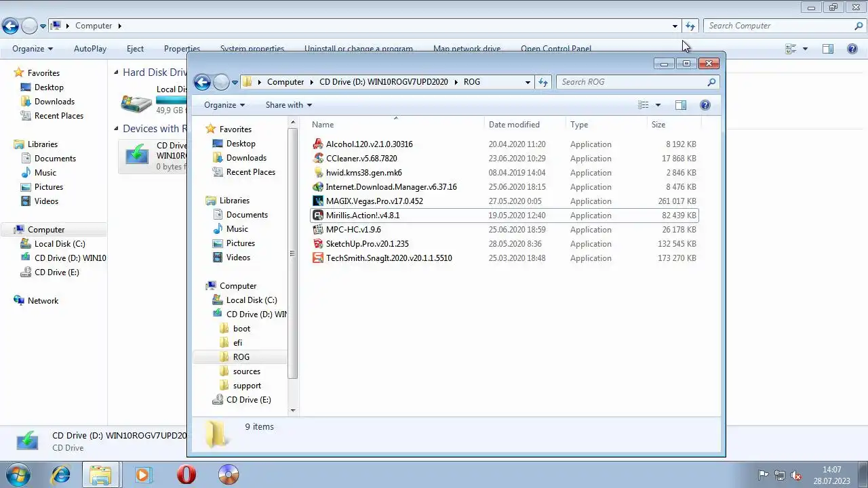The height and width of the screenshot is (488, 868).
Task: Go back in the ROG window
Action: coord(202,82)
